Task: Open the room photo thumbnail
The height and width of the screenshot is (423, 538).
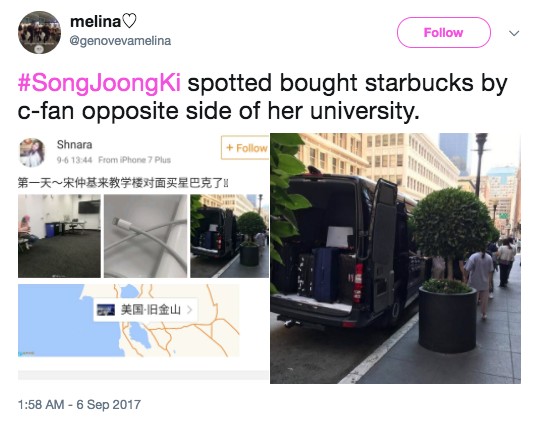Action: 59,236
